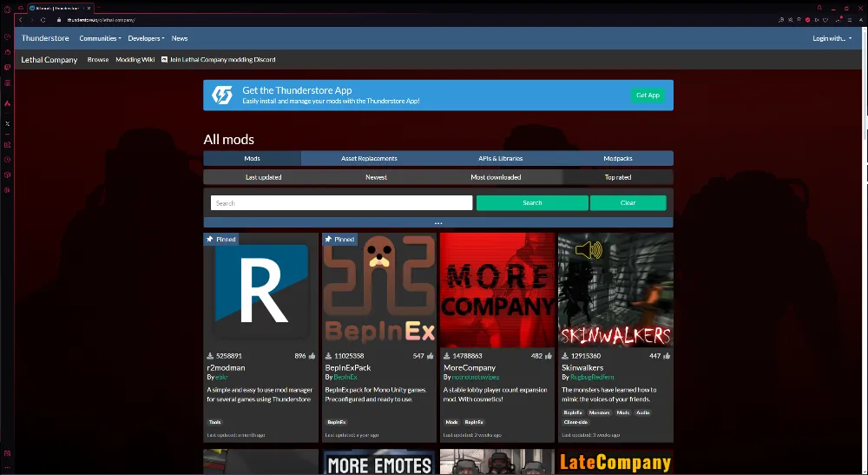Select the Mods section tab
Viewport: 868px width, 475px height.
pyautogui.click(x=252, y=158)
